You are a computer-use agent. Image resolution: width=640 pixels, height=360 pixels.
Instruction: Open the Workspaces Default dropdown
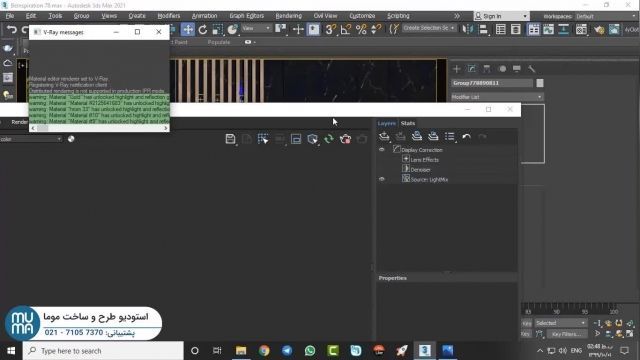606,16
